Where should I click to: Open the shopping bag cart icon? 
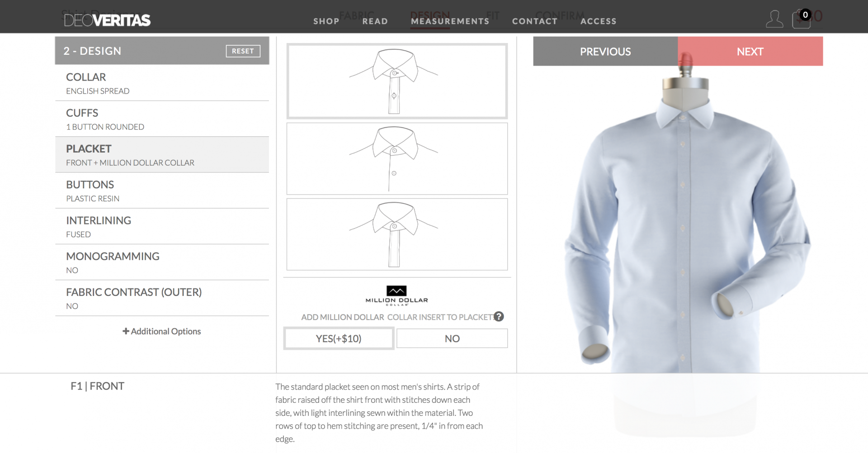(x=801, y=19)
